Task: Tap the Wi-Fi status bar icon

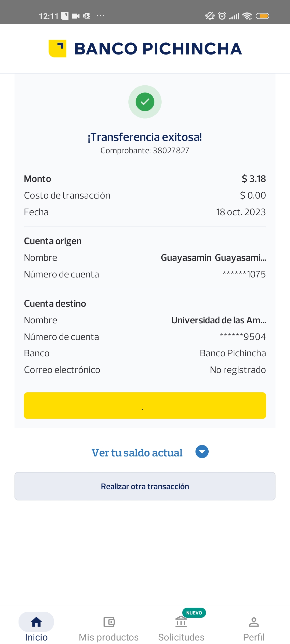Action: click(247, 16)
